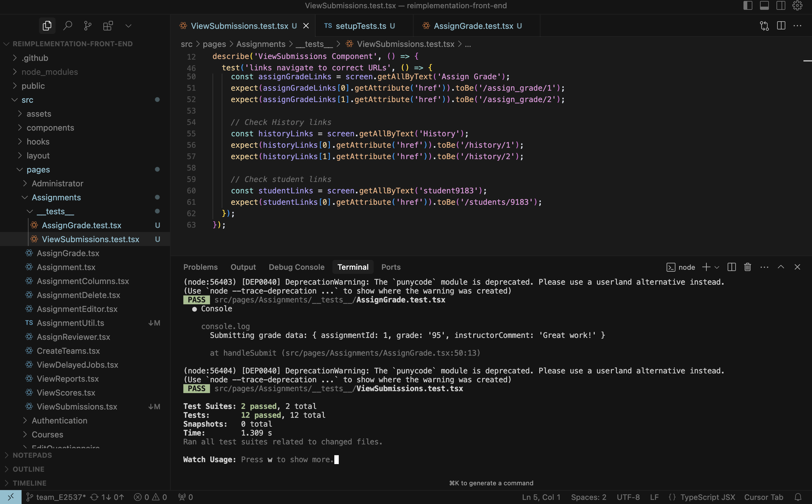This screenshot has height=504, width=812.
Task: Open changes compare icon in editor toolbar
Action: 764,26
